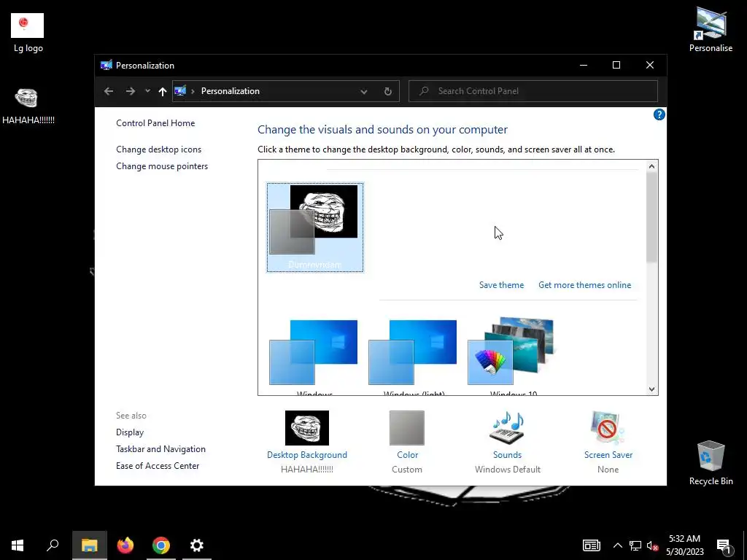Launch Google Chrome from taskbar

coord(161,545)
